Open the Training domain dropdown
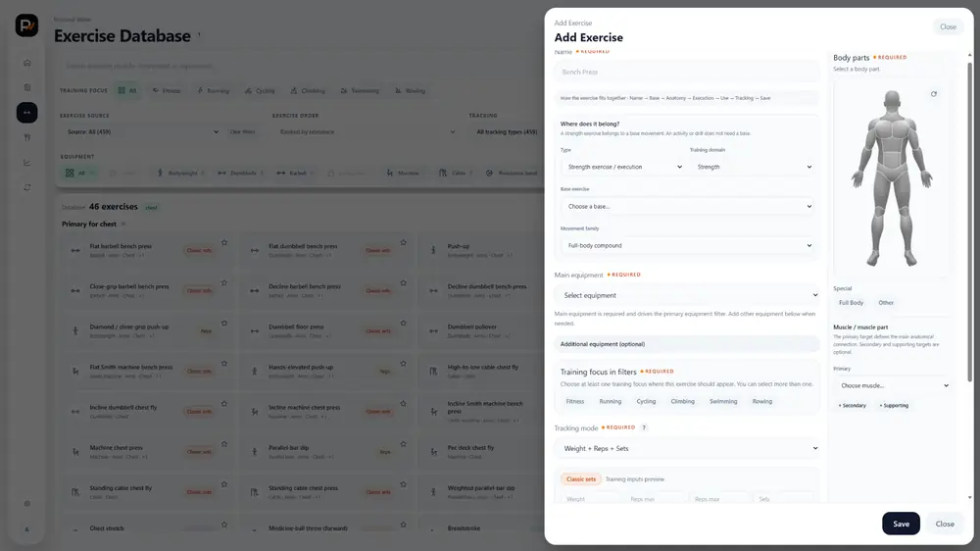 753,167
